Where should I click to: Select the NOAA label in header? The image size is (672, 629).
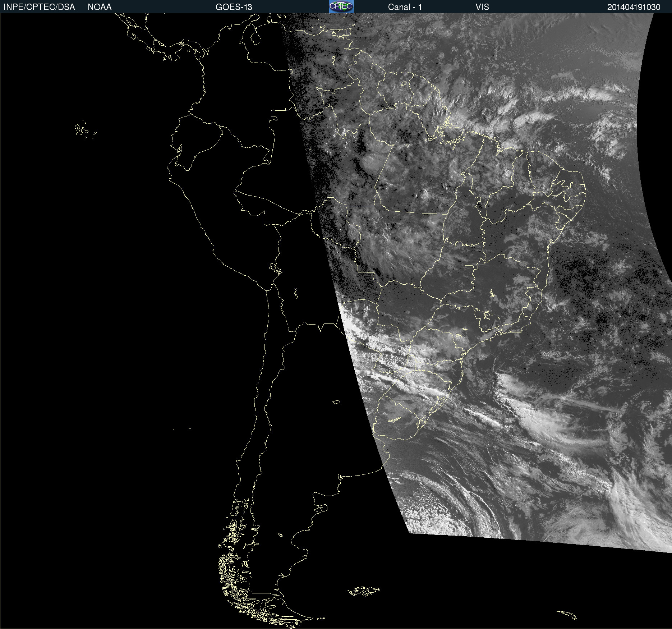pos(100,7)
